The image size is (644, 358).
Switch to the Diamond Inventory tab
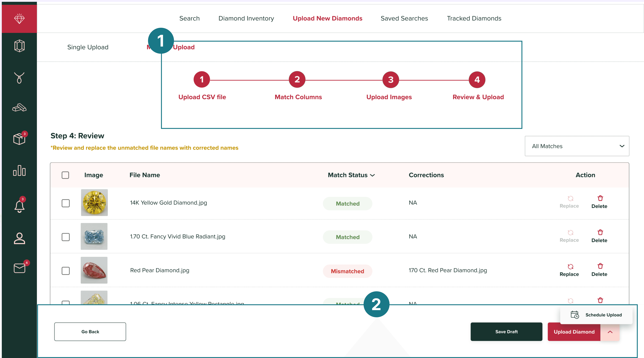click(x=246, y=18)
